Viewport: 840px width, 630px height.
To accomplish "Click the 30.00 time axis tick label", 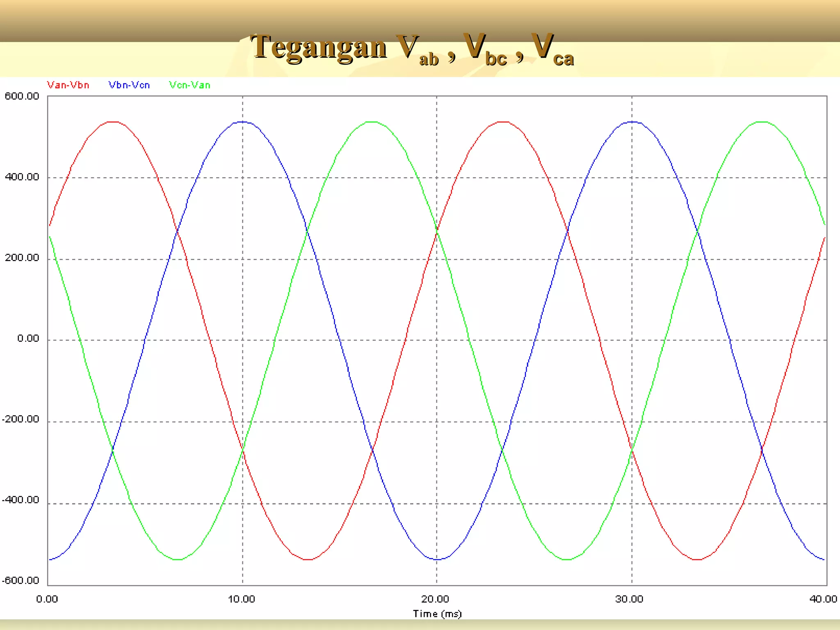I will [x=630, y=599].
